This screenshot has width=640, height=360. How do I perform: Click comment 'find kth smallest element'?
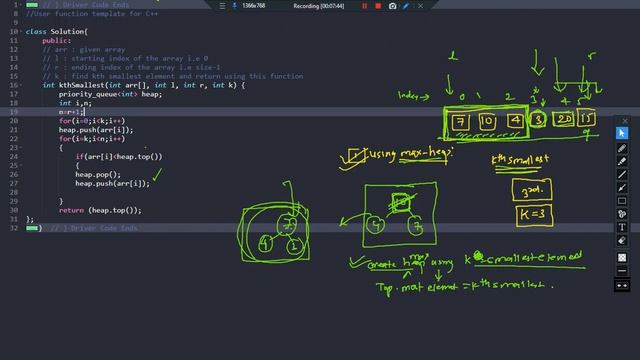(x=173, y=76)
